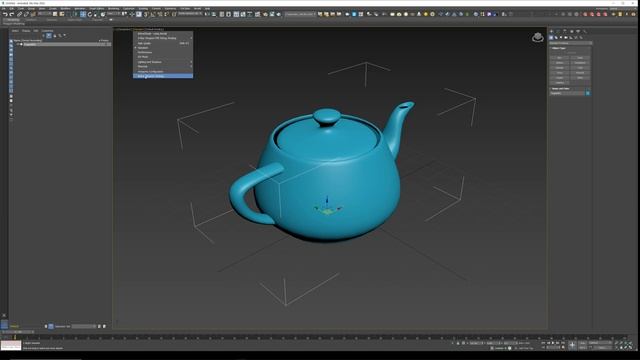Expand the Lighting and Shadows submenu

tap(163, 62)
